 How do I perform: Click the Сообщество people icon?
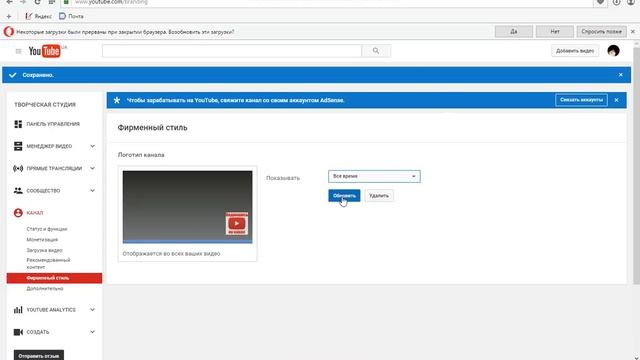18,191
